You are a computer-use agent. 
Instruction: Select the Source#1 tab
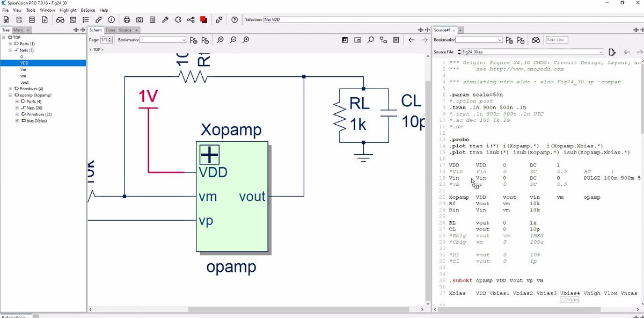443,30
